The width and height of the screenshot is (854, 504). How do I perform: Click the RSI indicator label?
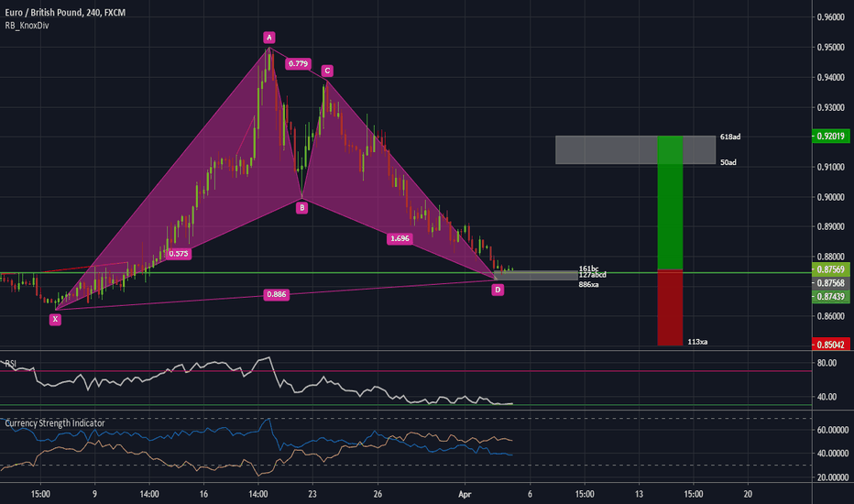[x=10, y=364]
